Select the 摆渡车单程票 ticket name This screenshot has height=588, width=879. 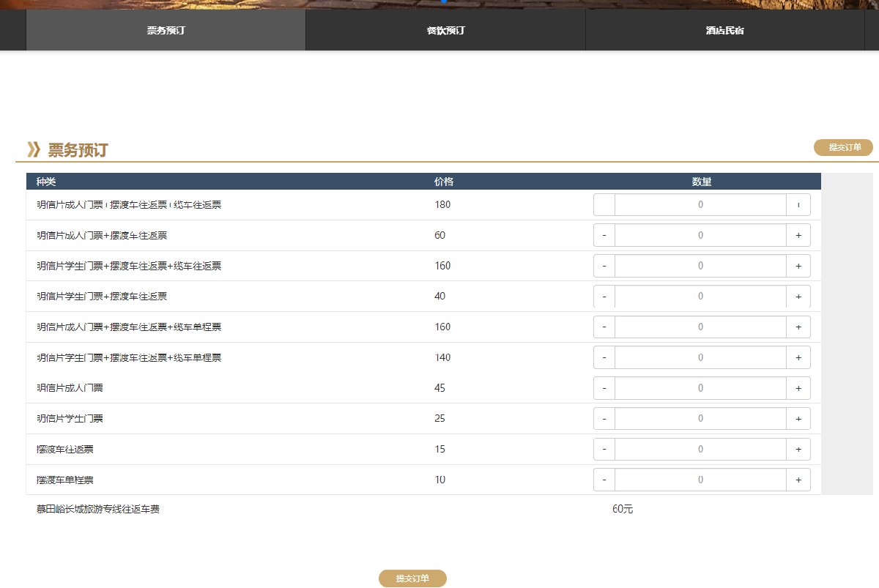[64, 480]
